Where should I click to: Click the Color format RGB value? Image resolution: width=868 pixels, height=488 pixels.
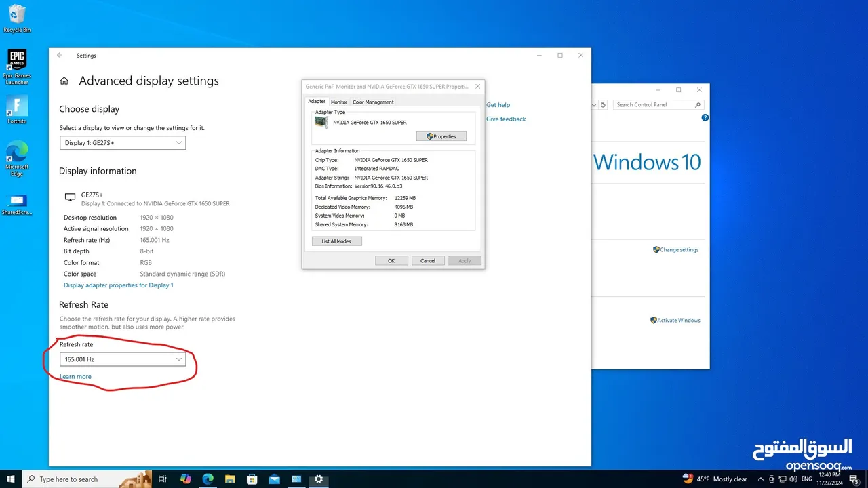146,263
